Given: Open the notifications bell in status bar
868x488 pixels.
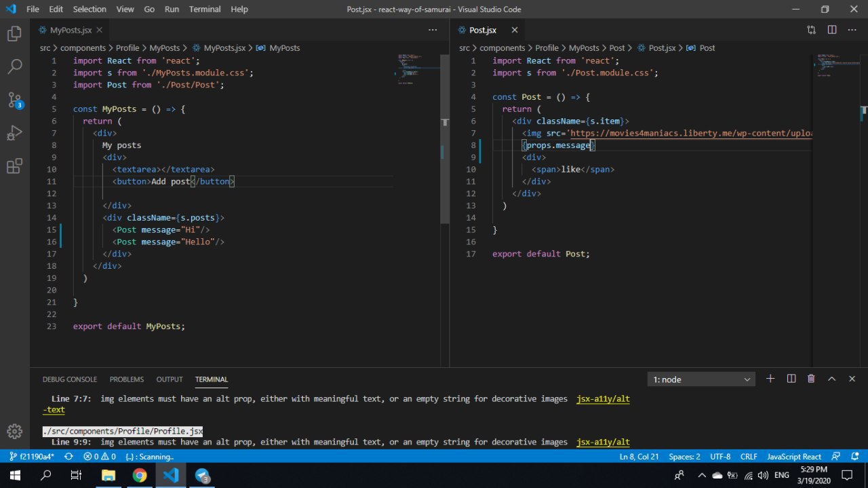Looking at the screenshot, I should pyautogui.click(x=856, y=457).
